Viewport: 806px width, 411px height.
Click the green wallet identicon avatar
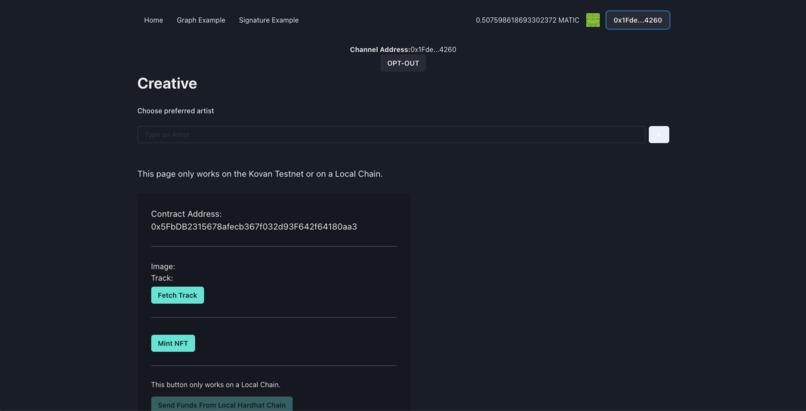click(x=593, y=20)
